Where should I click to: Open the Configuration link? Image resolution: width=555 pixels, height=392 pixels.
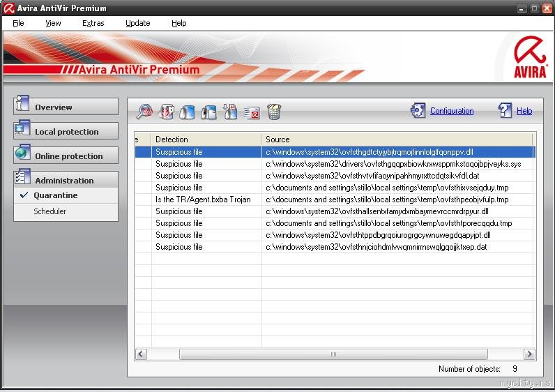(x=452, y=111)
